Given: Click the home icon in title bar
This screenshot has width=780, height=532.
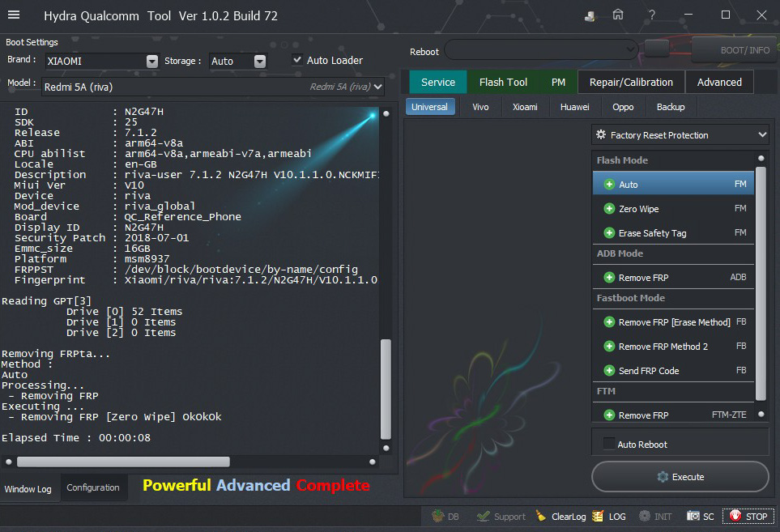Looking at the screenshot, I should click(618, 15).
